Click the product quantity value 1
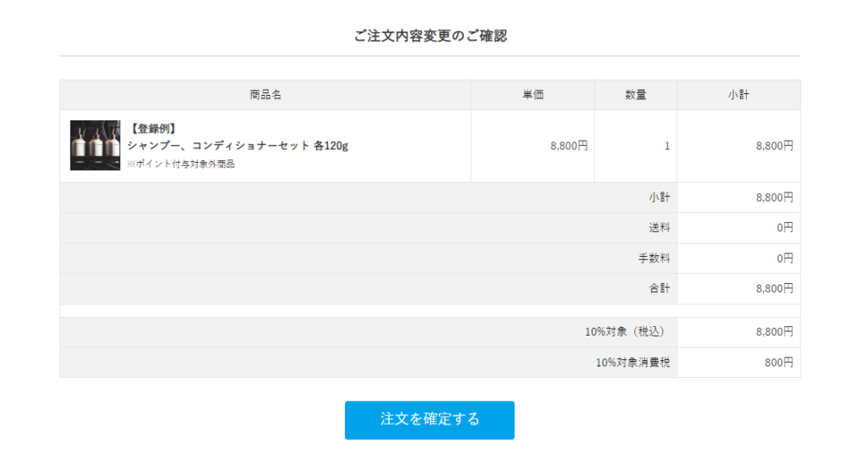868x472 pixels. pyautogui.click(x=666, y=146)
